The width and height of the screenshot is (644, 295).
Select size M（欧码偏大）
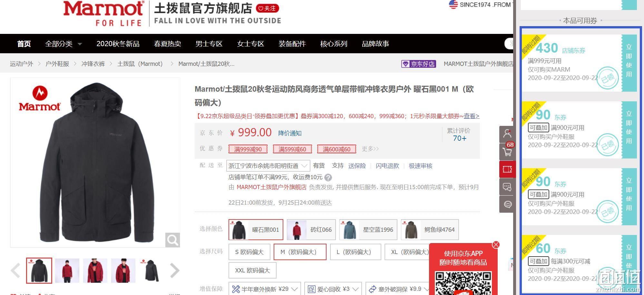pos(300,252)
